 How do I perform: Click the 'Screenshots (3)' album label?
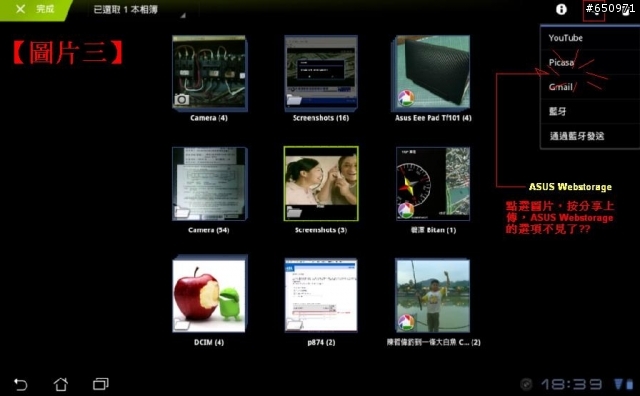tap(321, 230)
